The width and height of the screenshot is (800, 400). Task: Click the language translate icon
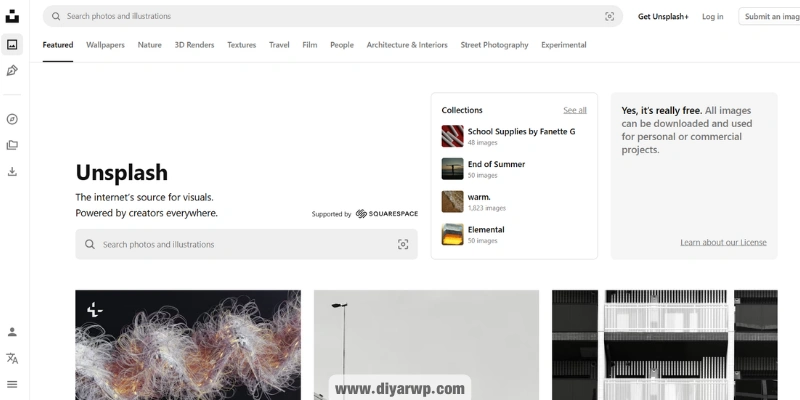(x=12, y=358)
